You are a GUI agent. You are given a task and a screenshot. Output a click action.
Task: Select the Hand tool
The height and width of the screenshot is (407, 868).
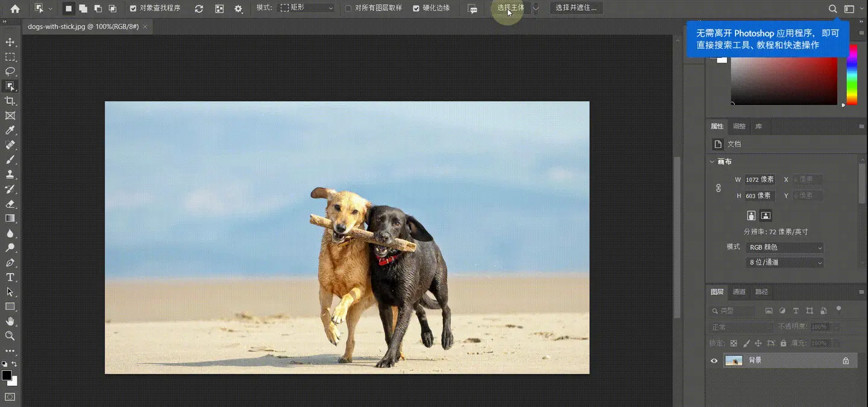click(10, 321)
